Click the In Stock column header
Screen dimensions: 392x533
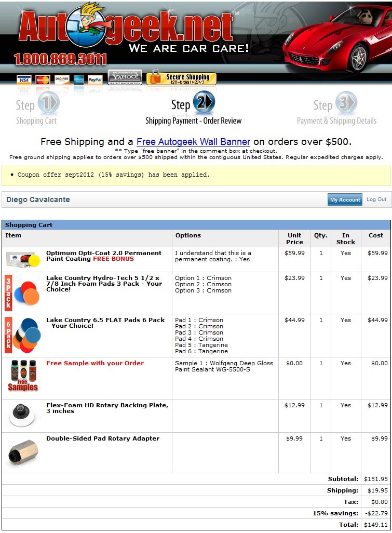tap(346, 238)
